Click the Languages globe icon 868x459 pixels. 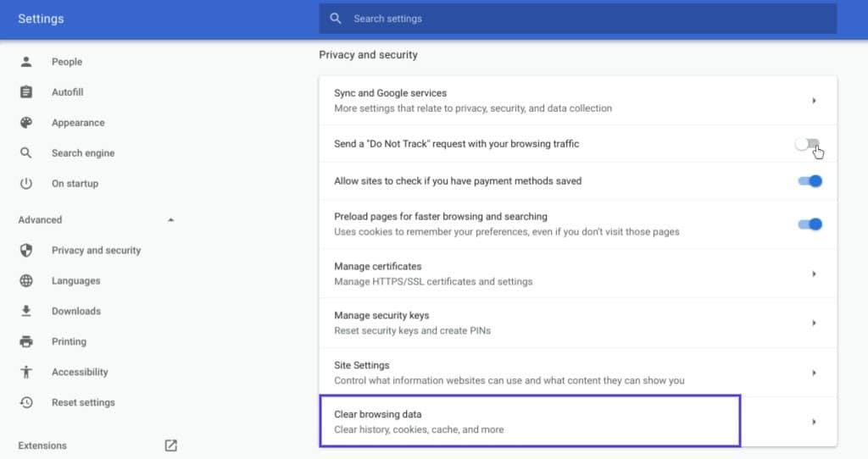pyautogui.click(x=26, y=281)
